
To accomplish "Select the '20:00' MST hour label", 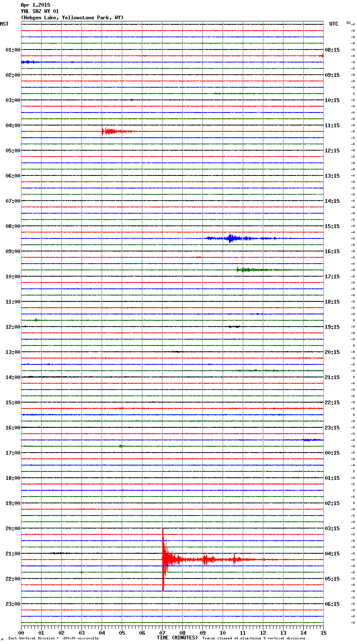I will (x=13, y=529).
